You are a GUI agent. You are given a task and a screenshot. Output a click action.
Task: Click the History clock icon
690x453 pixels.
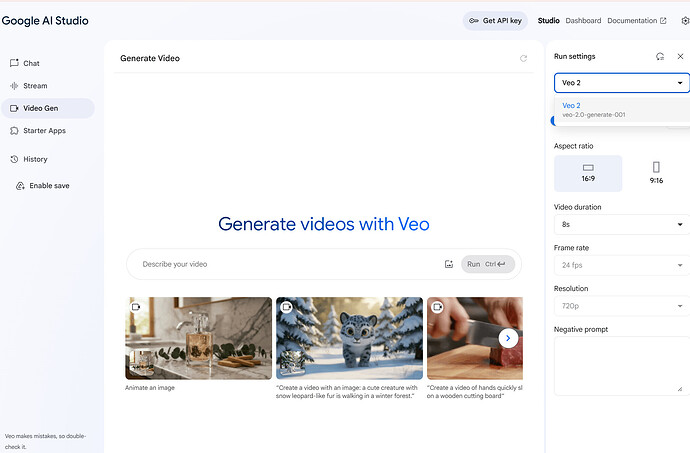click(14, 159)
